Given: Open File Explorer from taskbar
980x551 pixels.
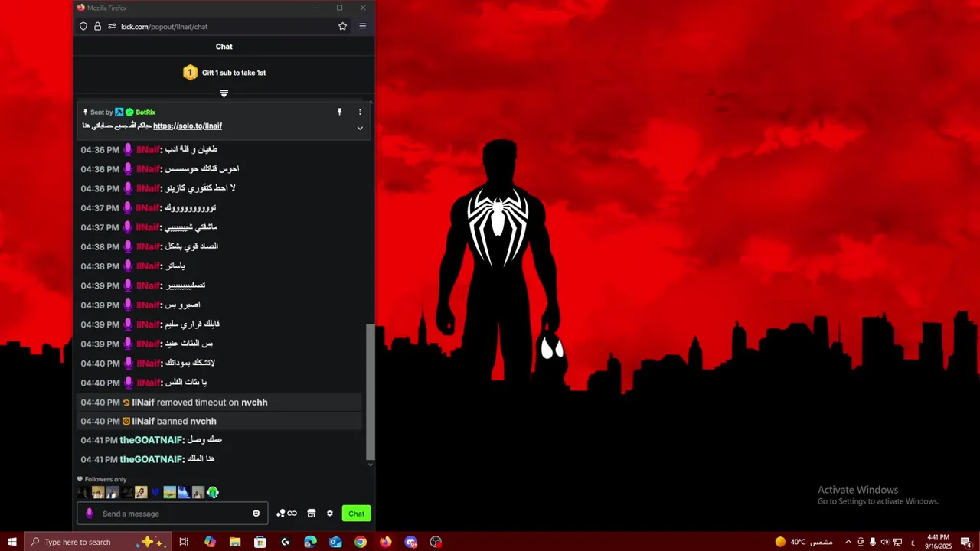Looking at the screenshot, I should [x=235, y=542].
